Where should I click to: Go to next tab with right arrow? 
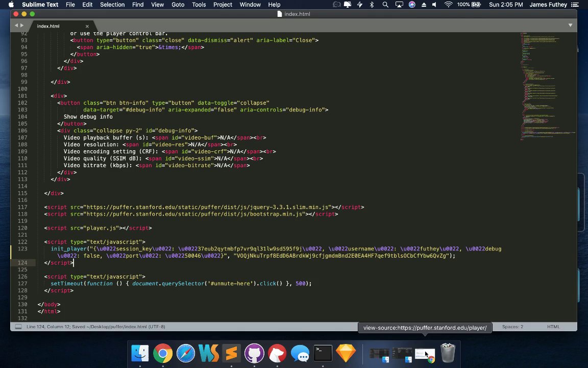tap(22, 26)
